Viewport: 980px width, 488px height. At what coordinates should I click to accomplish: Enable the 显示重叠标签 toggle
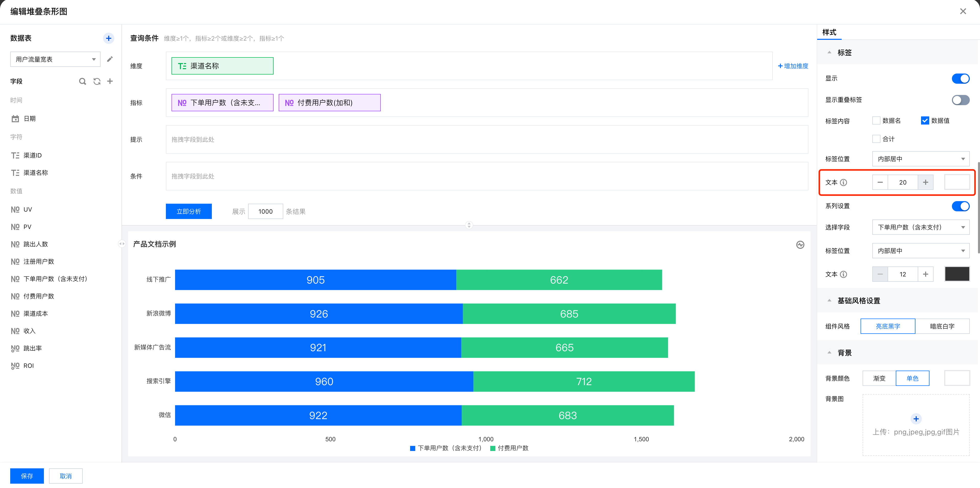pyautogui.click(x=960, y=100)
